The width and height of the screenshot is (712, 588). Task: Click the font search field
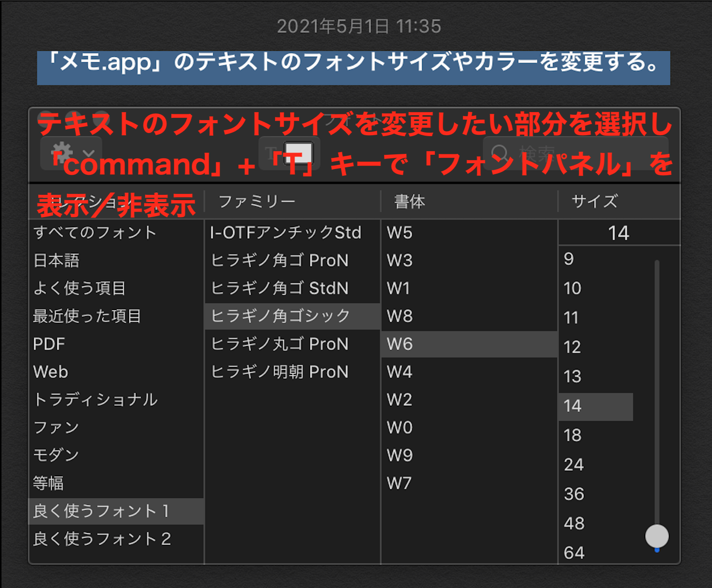click(x=576, y=153)
